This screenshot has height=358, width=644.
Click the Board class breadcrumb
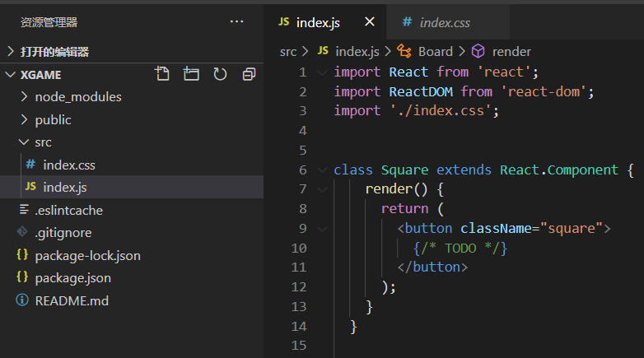pyautogui.click(x=436, y=52)
